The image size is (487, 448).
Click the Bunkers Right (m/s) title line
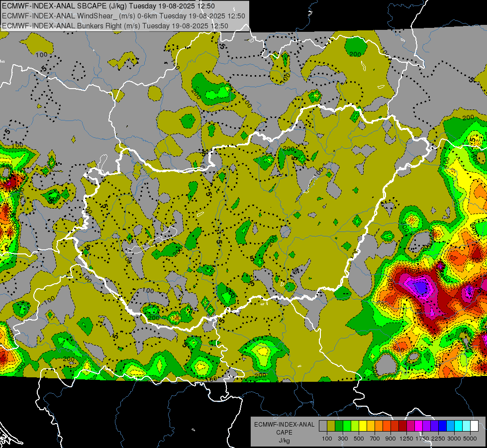click(115, 26)
